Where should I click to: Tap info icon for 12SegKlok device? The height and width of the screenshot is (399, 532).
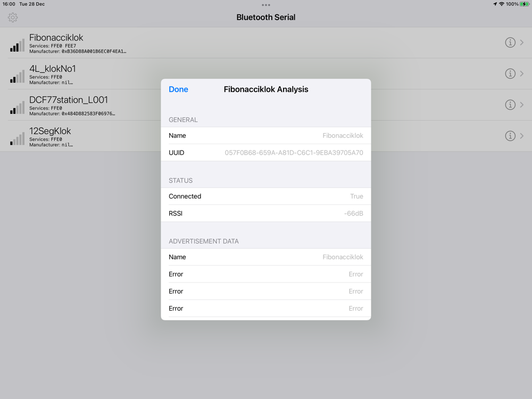click(x=510, y=136)
